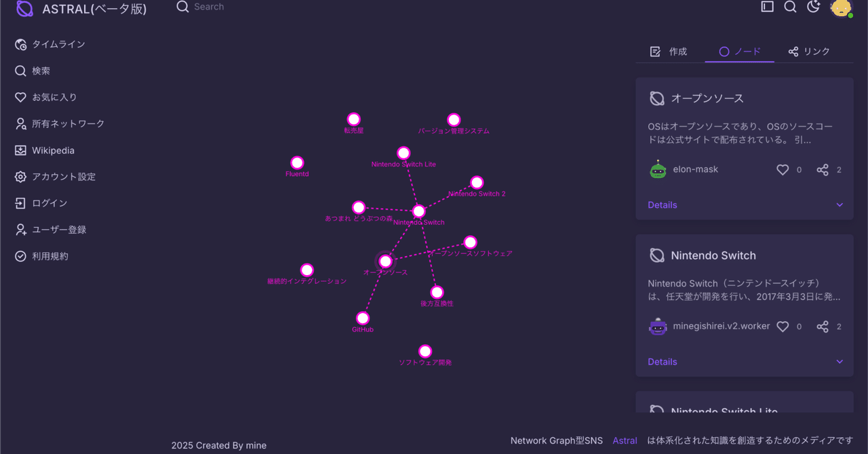The width and height of the screenshot is (868, 454).
Task: Expand Nintendo Switch card Details chevron
Action: [840, 362]
